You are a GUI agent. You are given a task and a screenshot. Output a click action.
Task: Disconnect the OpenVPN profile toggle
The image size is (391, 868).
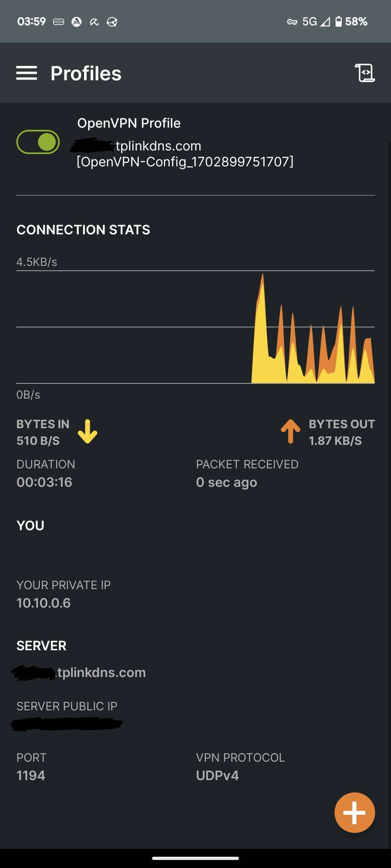(x=38, y=142)
